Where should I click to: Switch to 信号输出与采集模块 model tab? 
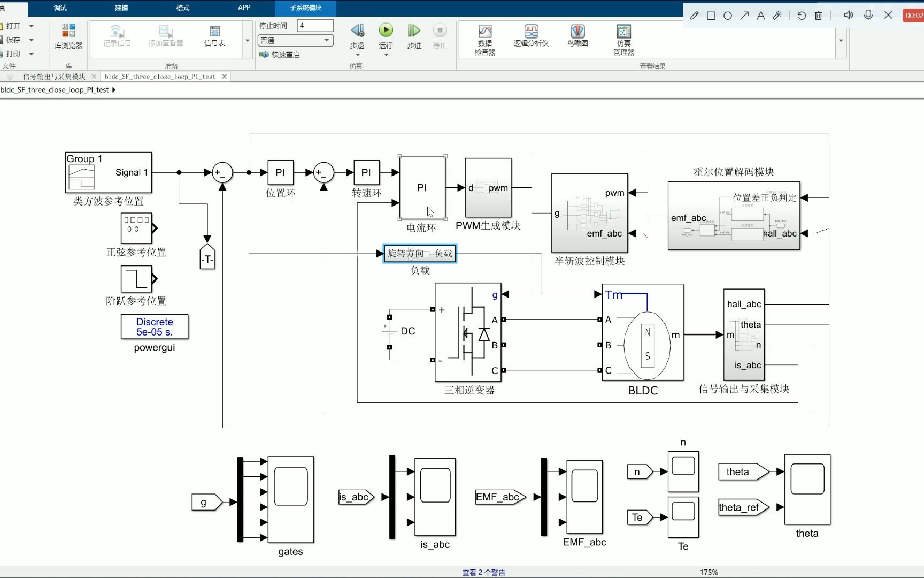54,77
